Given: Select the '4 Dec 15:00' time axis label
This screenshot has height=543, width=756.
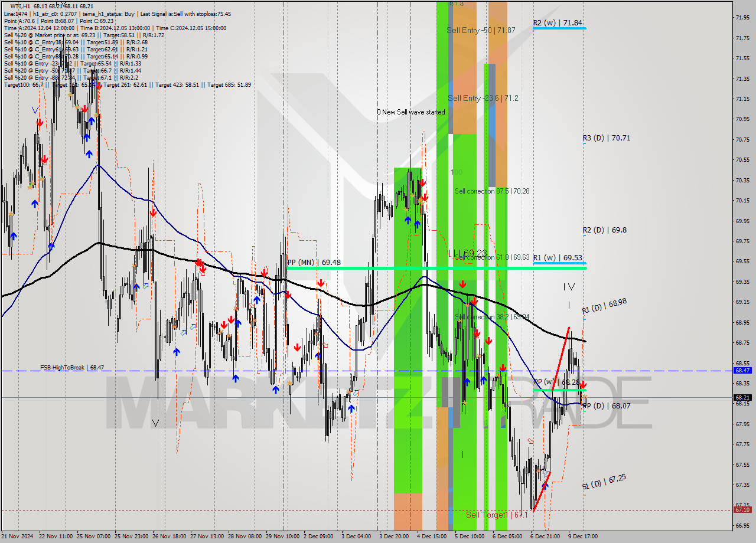Looking at the screenshot, I should coord(432,537).
